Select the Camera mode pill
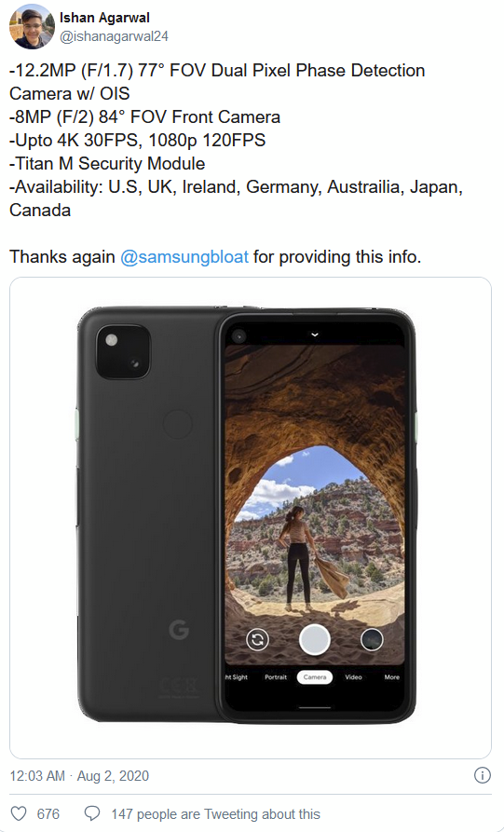 pos(315,677)
